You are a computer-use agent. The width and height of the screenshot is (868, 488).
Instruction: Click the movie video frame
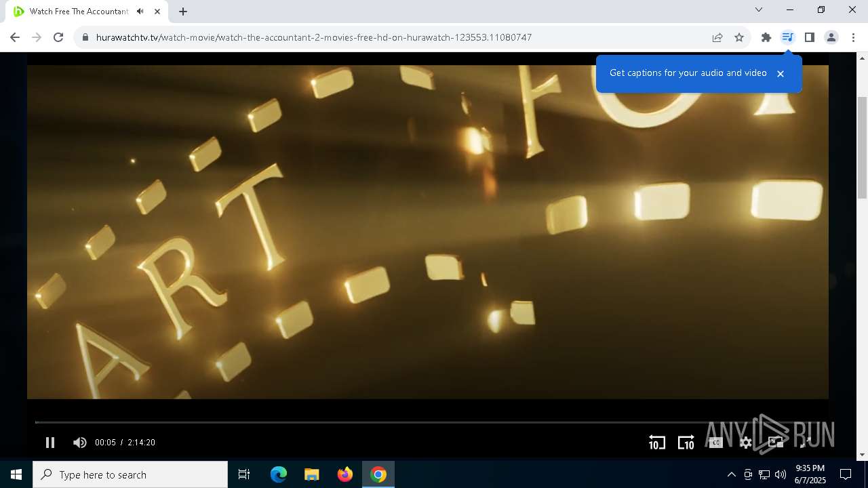[428, 232]
